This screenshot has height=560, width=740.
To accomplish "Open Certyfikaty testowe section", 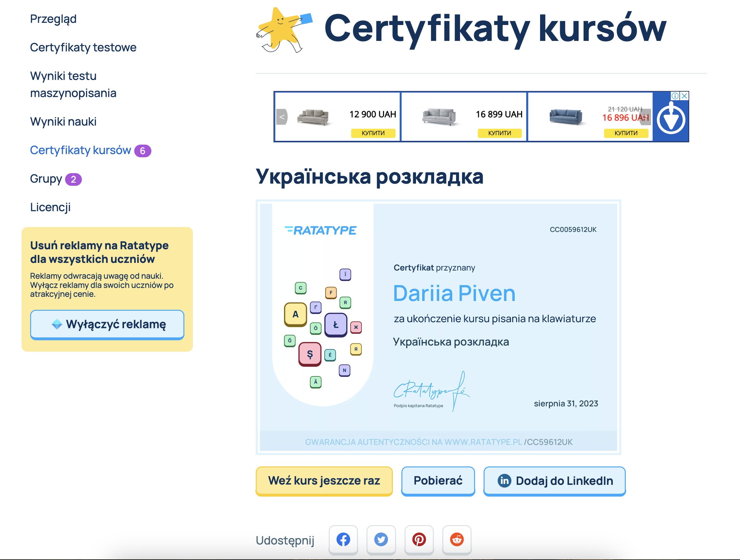I will click(x=83, y=47).
